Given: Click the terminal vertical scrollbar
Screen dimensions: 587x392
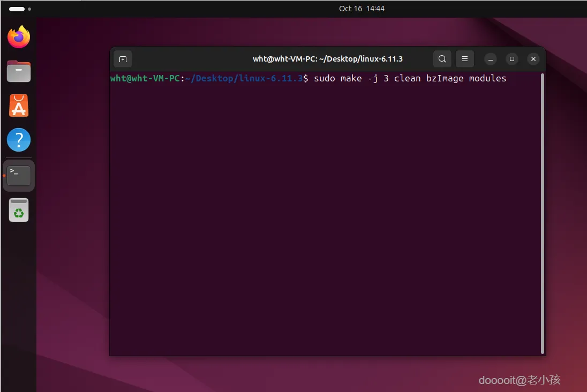Looking at the screenshot, I should coord(542,214).
